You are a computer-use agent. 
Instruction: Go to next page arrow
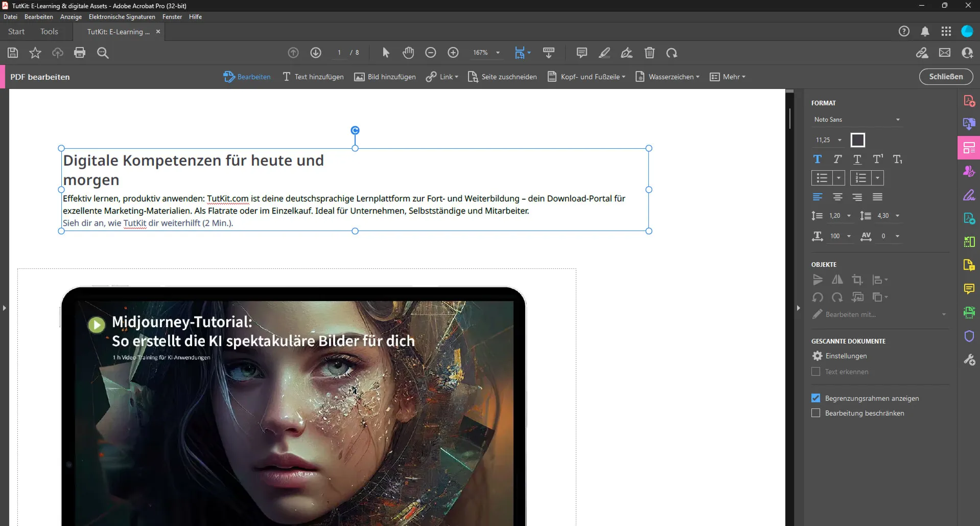point(316,53)
